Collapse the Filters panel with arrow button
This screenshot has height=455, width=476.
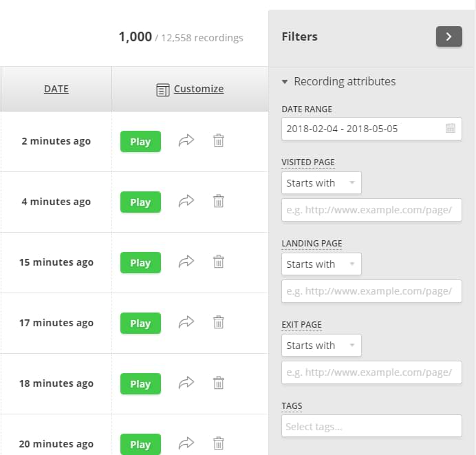coord(449,36)
